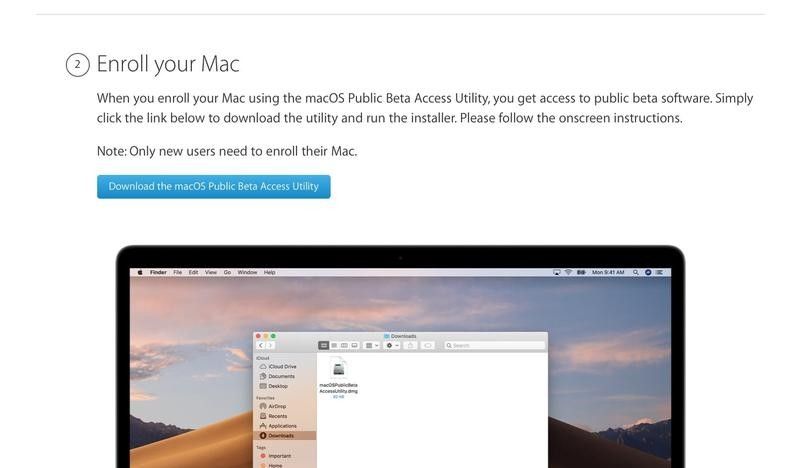
Task: Open the Notification Center list icon
Action: pyautogui.click(x=659, y=273)
